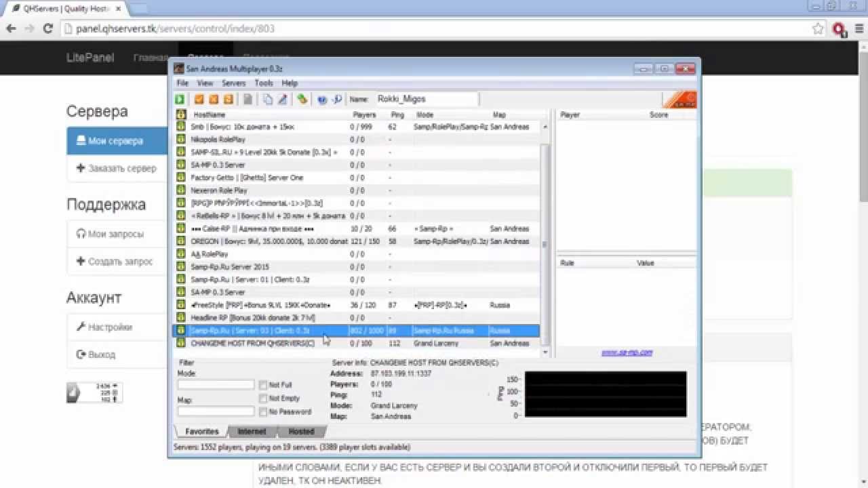
Task: Bookmark page with the star icon
Action: (818, 29)
